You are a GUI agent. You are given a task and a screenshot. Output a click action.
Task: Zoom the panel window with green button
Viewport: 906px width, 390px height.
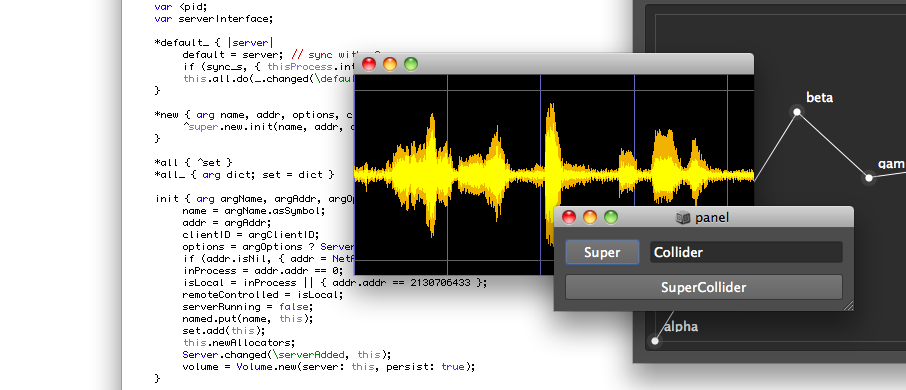(x=611, y=217)
